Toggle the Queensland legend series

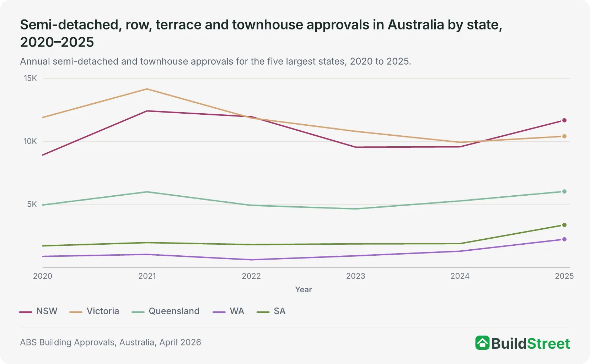166,311
